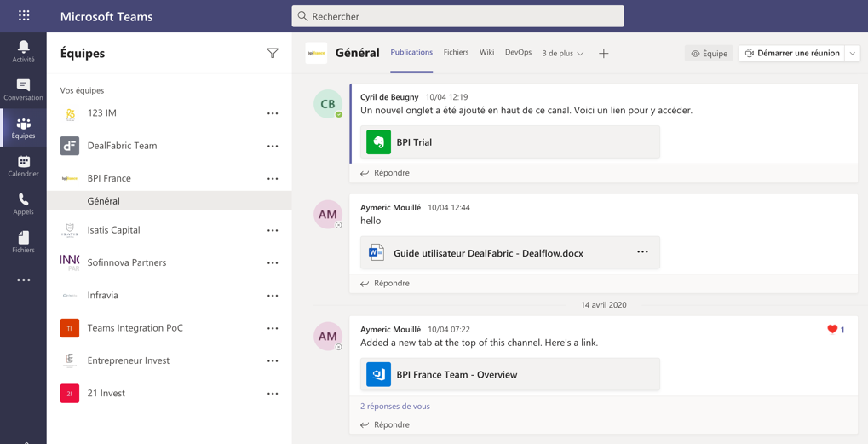Viewport: 868px width, 444px height.
Task: Click the filter teams funnel icon
Action: (x=273, y=53)
